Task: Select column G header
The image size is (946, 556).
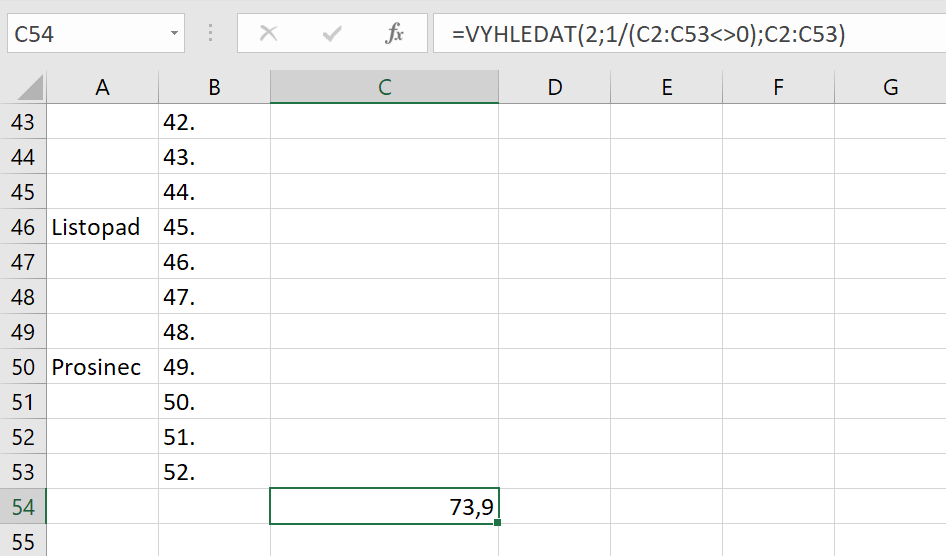Action: click(890, 88)
